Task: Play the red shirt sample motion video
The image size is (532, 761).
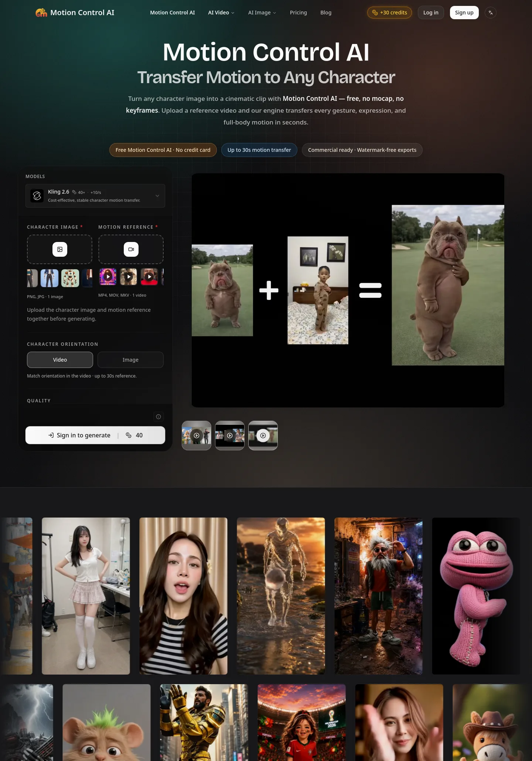Action: tap(149, 276)
